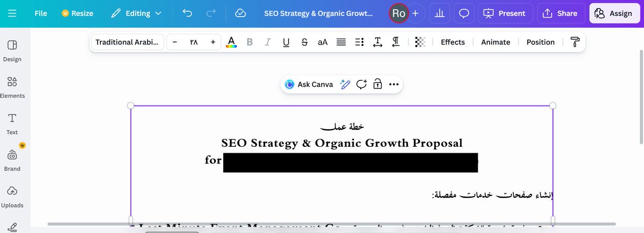Open Magic Write pencil icon
Viewport: 644px width, 233px height.
346,84
